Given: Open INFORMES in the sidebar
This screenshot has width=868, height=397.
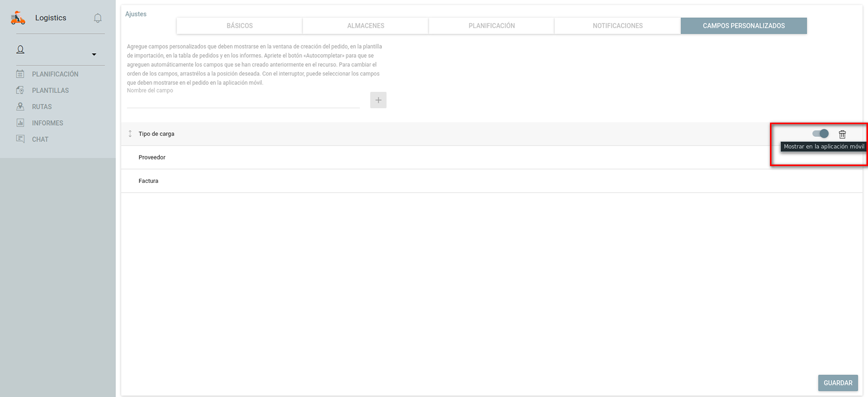Looking at the screenshot, I should [47, 123].
